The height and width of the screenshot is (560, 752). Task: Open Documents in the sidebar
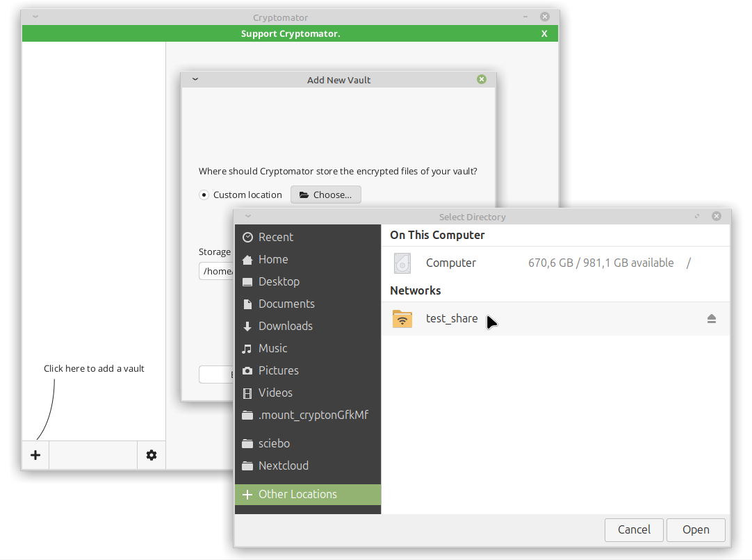tap(308, 304)
